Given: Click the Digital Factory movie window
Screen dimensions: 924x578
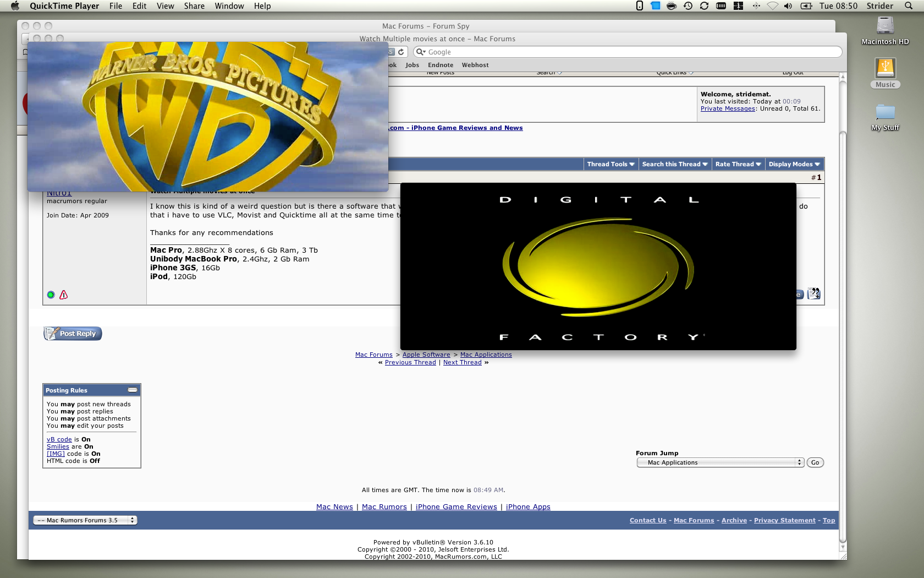Looking at the screenshot, I should (x=598, y=266).
